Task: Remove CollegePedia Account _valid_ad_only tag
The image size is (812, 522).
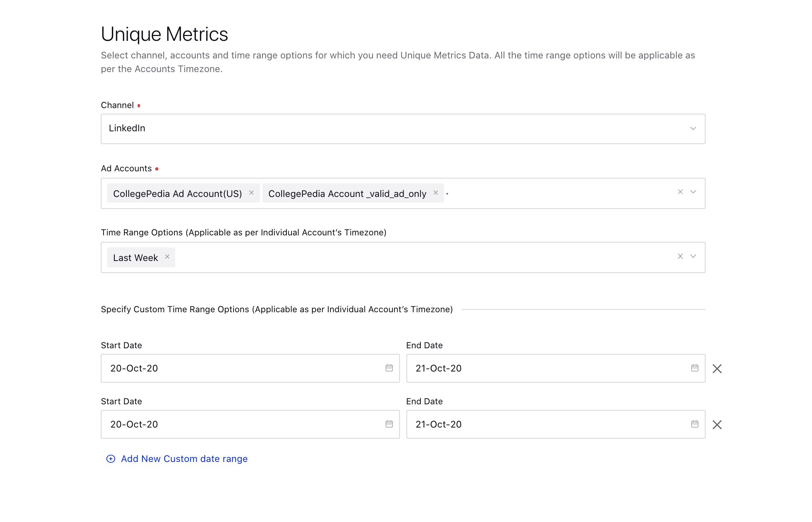Action: (x=436, y=193)
